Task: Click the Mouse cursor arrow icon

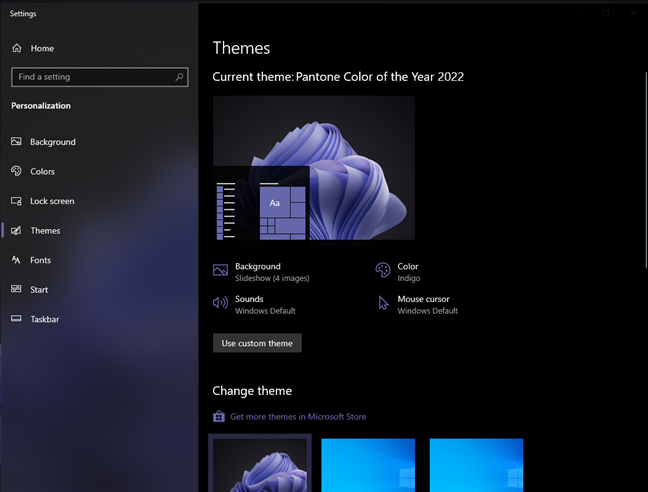Action: point(384,303)
